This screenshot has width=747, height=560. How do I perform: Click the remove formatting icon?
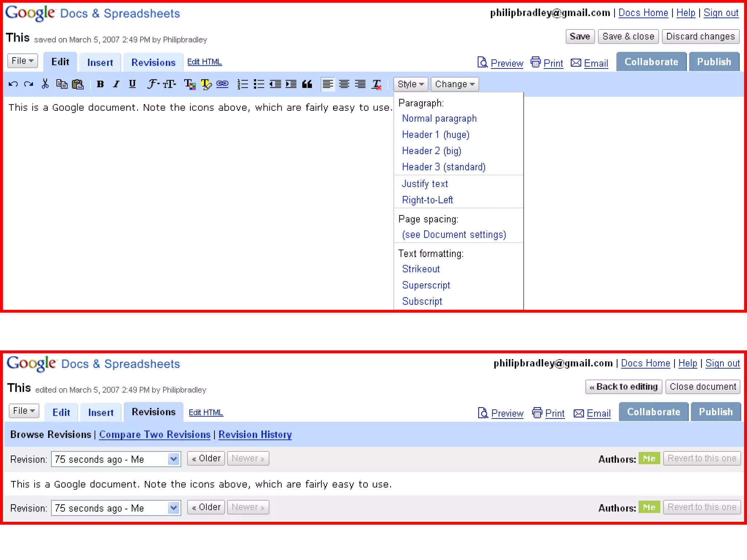click(x=376, y=84)
